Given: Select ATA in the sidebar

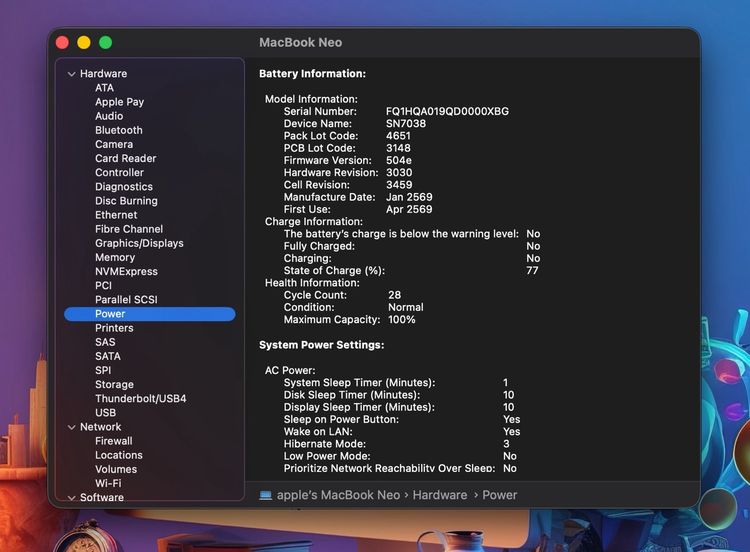Looking at the screenshot, I should pos(104,88).
